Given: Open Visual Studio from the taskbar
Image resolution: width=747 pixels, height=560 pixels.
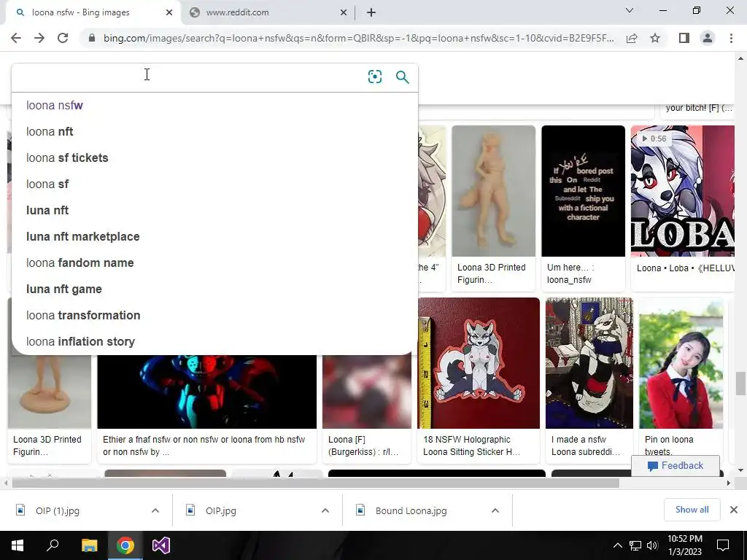Looking at the screenshot, I should pos(161,545).
